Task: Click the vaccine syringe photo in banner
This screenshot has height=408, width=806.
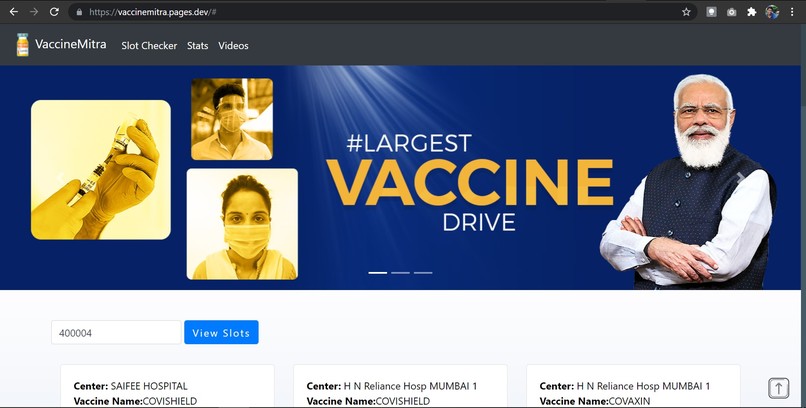Action: [x=101, y=170]
